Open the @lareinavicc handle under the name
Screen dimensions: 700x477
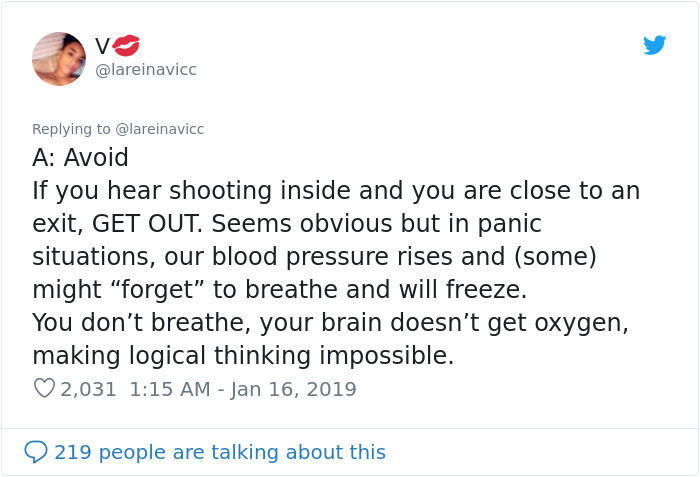(x=145, y=69)
